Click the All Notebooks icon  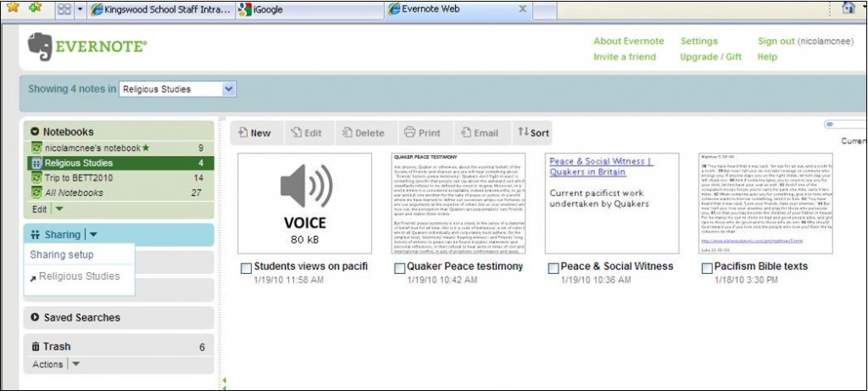(36, 193)
